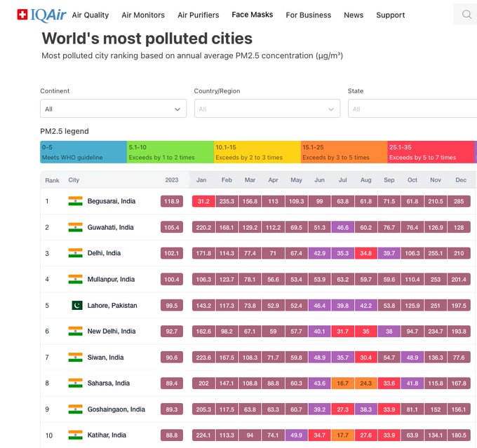The width and height of the screenshot is (477, 448).
Task: Open the Mullanpur, India city link
Action: point(111,280)
